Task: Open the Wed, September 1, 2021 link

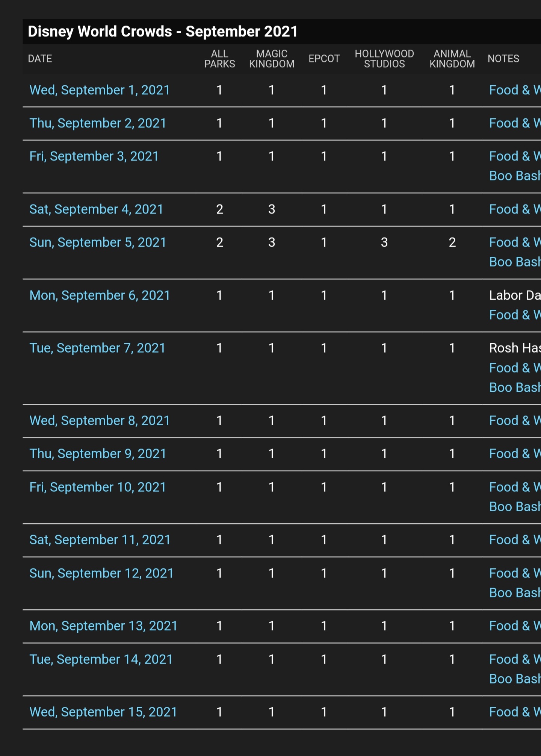Action: (100, 90)
